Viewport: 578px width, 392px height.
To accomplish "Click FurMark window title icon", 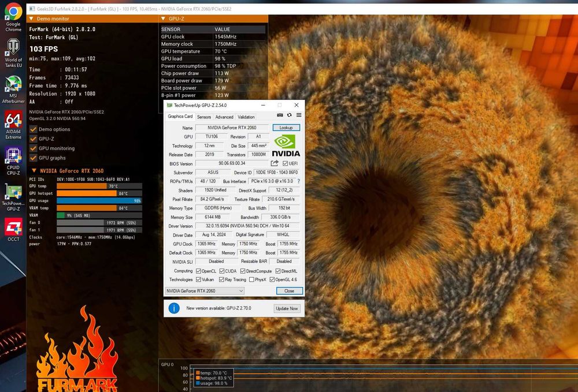I will click(32, 9).
